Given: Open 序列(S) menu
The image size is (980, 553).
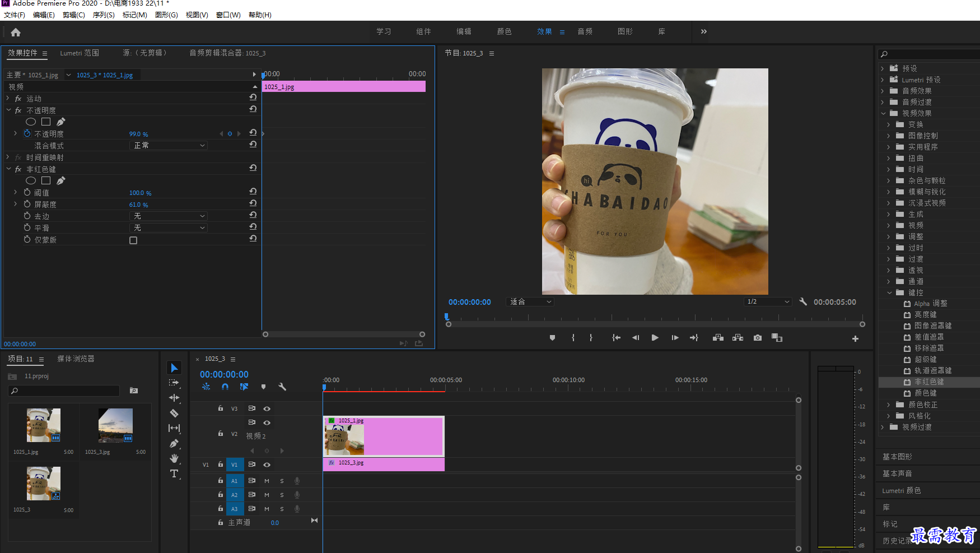Looking at the screenshot, I should (x=104, y=15).
